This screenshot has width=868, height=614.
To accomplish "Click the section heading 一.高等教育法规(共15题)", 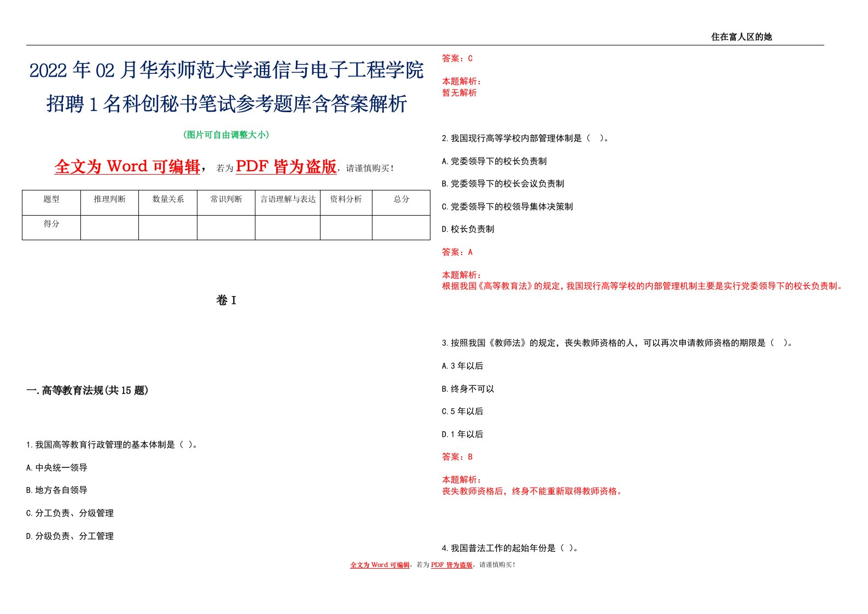I will pos(88,390).
